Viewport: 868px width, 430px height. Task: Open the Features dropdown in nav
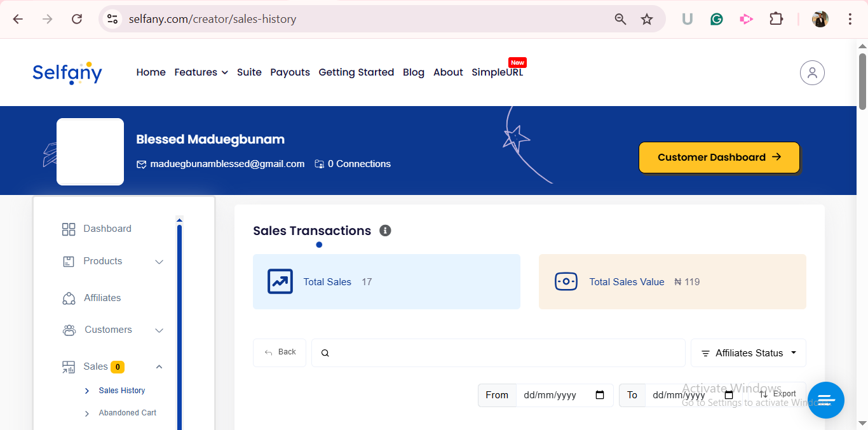tap(201, 72)
